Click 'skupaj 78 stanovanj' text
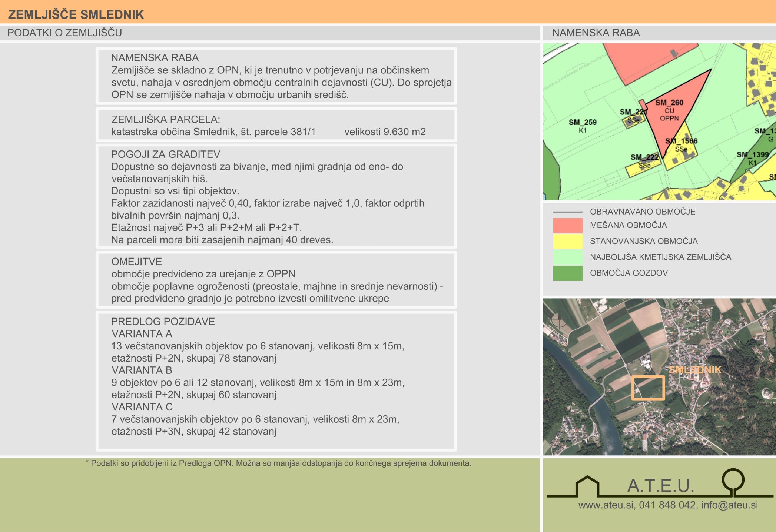This screenshot has width=776, height=532. pos(231,358)
